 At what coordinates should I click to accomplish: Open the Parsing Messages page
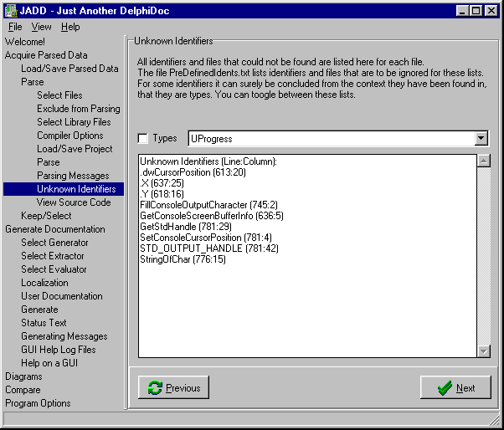(73, 176)
